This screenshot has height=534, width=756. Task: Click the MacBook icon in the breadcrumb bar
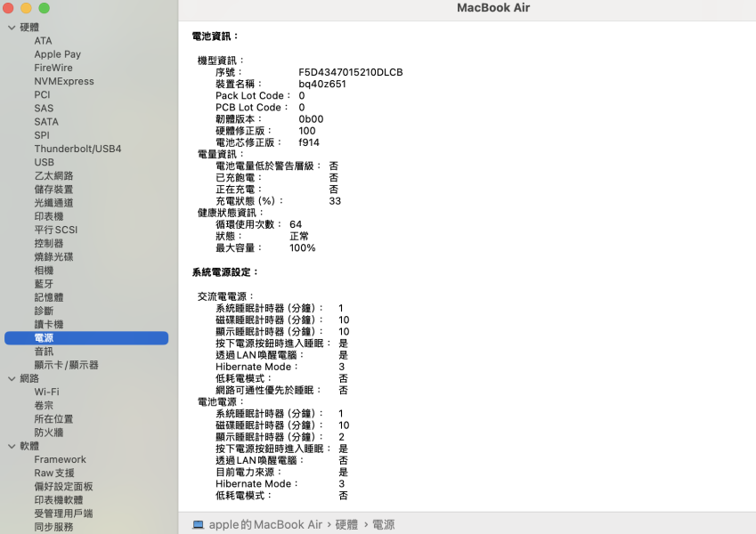(196, 524)
